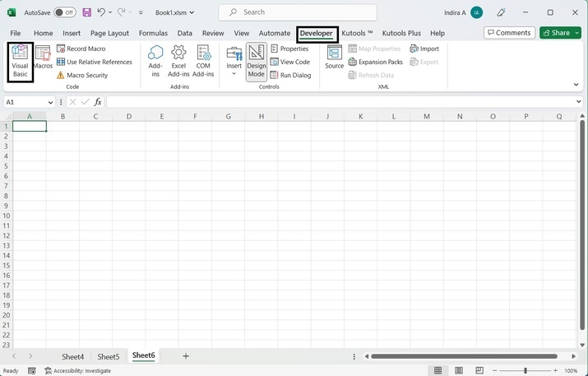Switch to the Insert tab
Screen dimensions: 588x376
(x=72, y=33)
